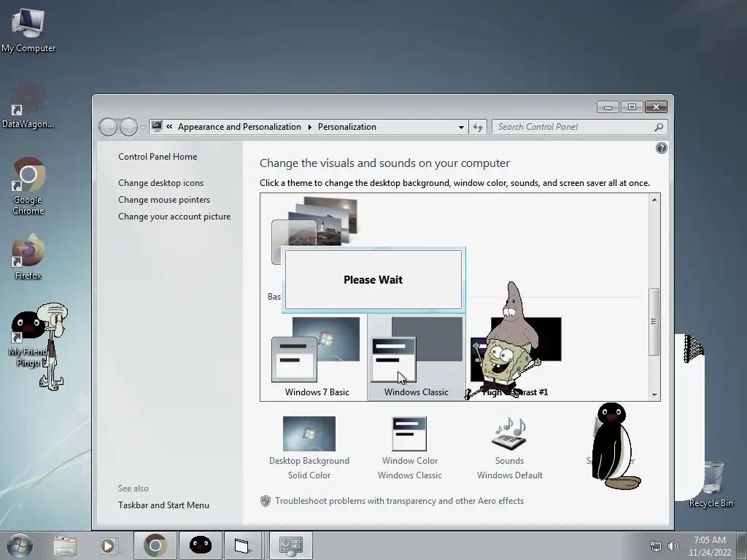Maximize the Personalization window

pyautogui.click(x=632, y=107)
